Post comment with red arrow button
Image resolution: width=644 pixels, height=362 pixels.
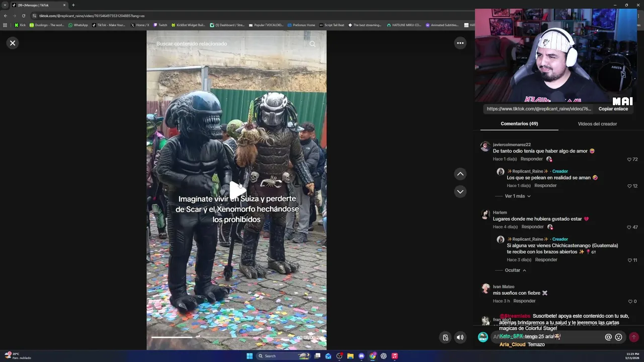(633, 337)
